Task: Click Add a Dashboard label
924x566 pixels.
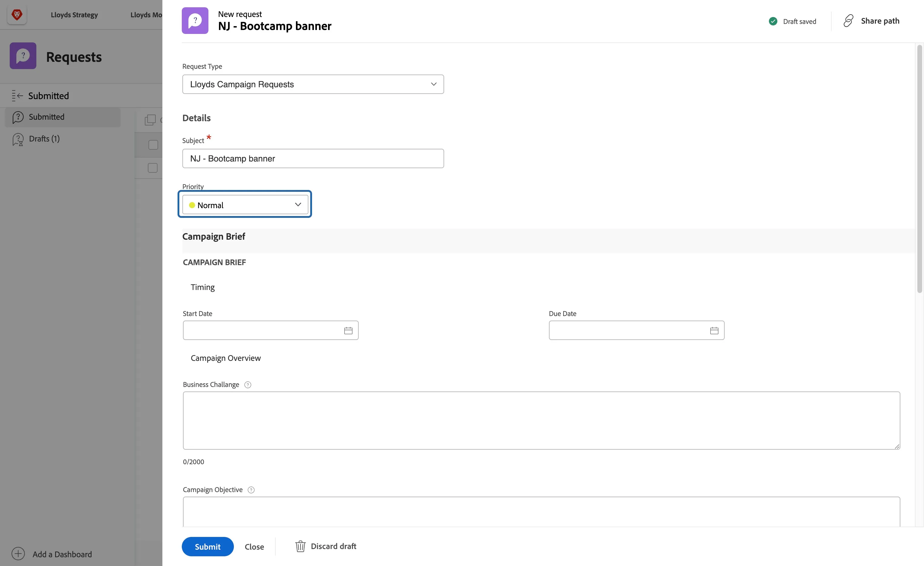Action: click(62, 554)
